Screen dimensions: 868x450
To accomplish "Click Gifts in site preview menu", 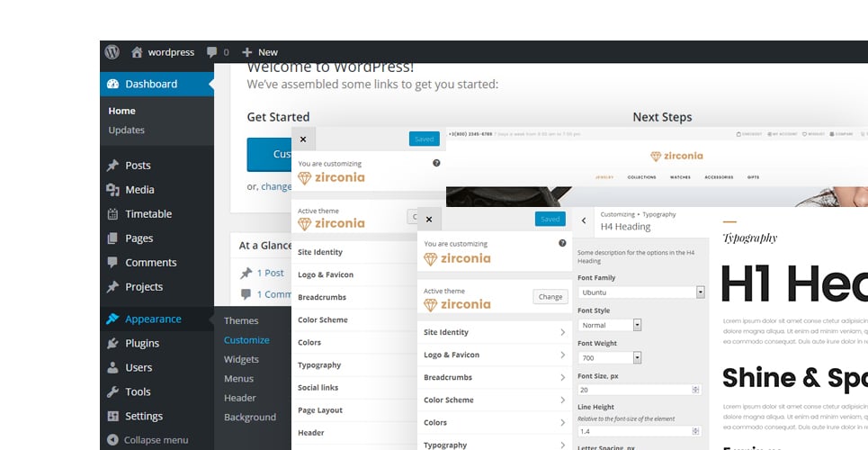I will [753, 177].
